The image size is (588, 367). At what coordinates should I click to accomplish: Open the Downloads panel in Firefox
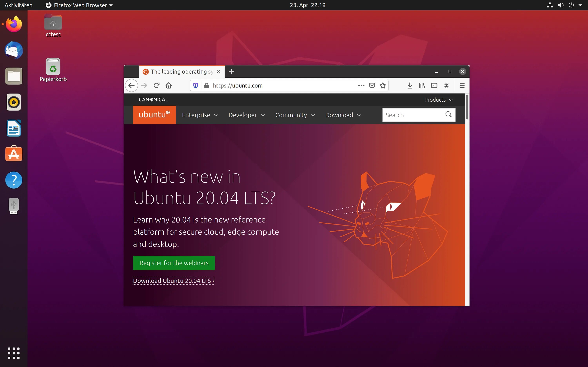coord(410,86)
